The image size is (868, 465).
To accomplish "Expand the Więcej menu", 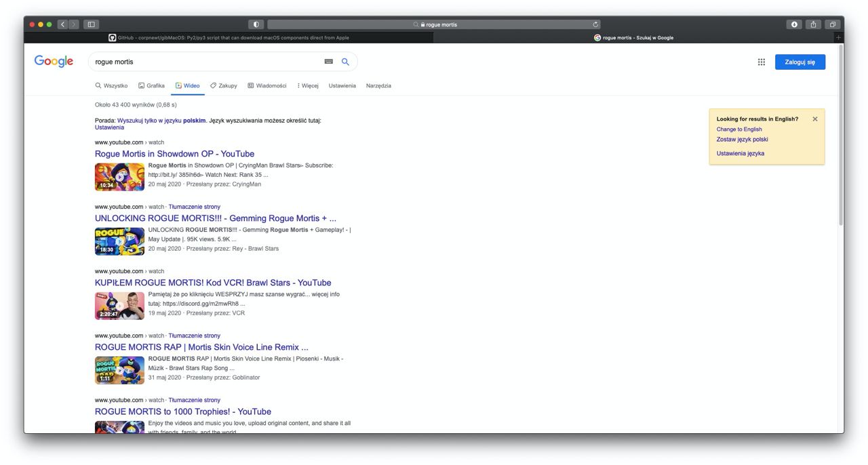I will [308, 85].
